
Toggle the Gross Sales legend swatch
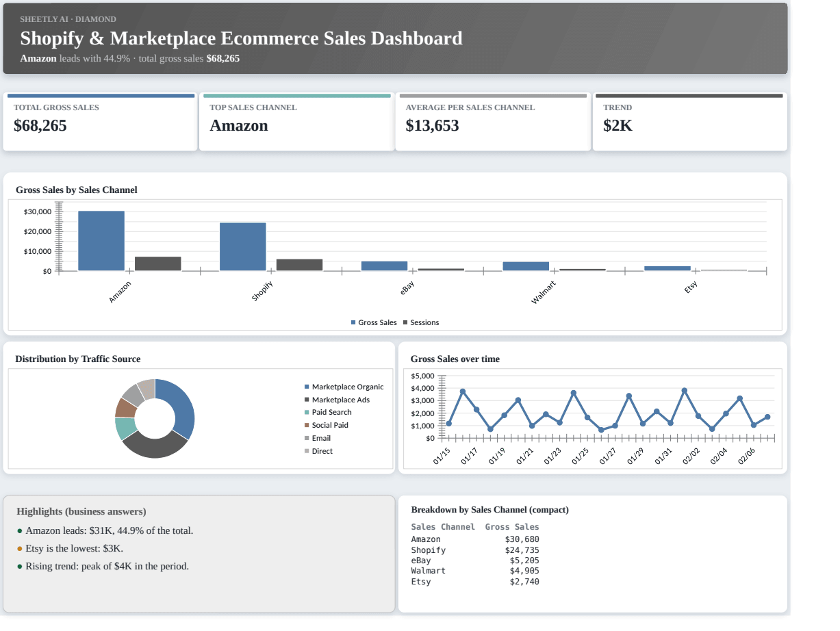coord(353,322)
